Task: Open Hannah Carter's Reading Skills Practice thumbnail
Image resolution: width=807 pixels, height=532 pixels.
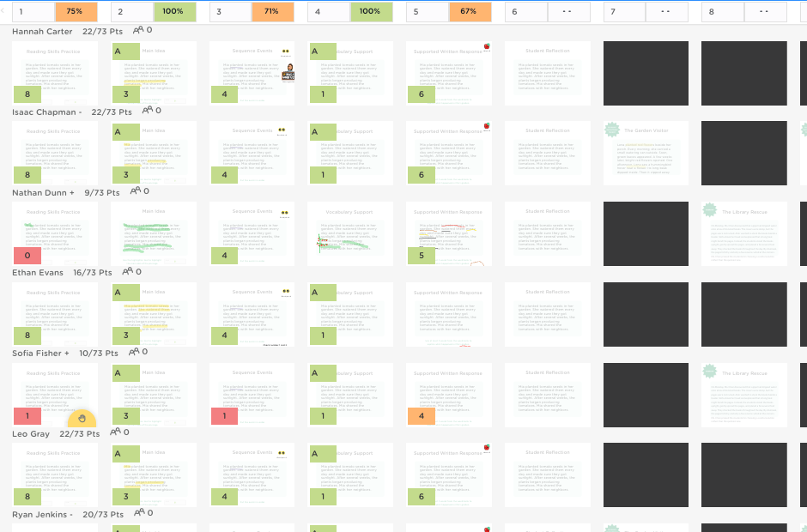Action: coord(55,73)
